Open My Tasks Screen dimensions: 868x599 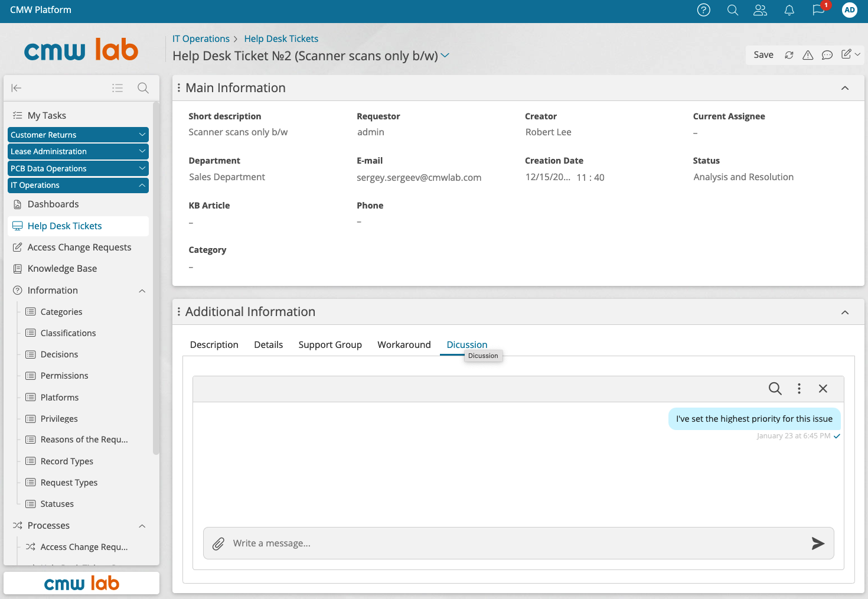(47, 116)
